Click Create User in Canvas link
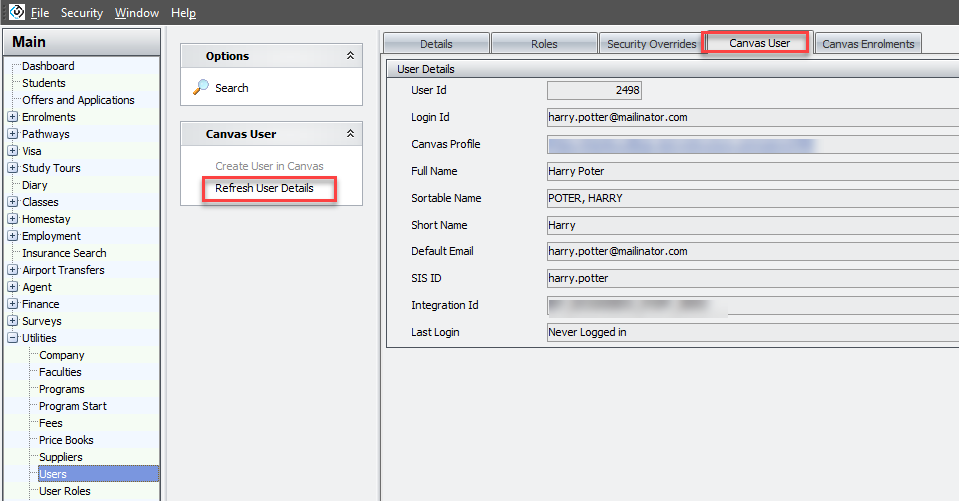The width and height of the screenshot is (959, 501). click(x=269, y=166)
